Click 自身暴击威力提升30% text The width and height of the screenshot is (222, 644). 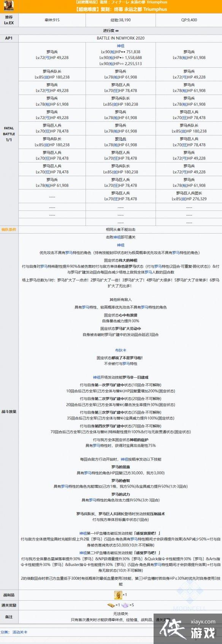coord(121,321)
